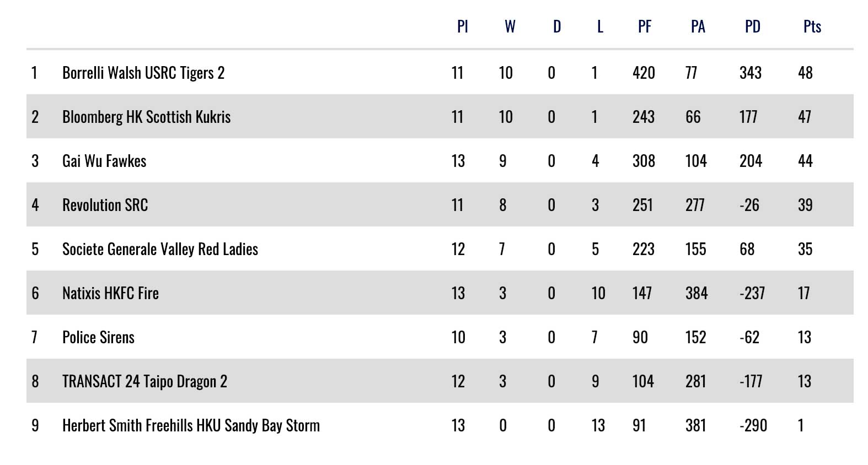868x465 pixels.
Task: Click the PF column header
Action: (x=645, y=26)
